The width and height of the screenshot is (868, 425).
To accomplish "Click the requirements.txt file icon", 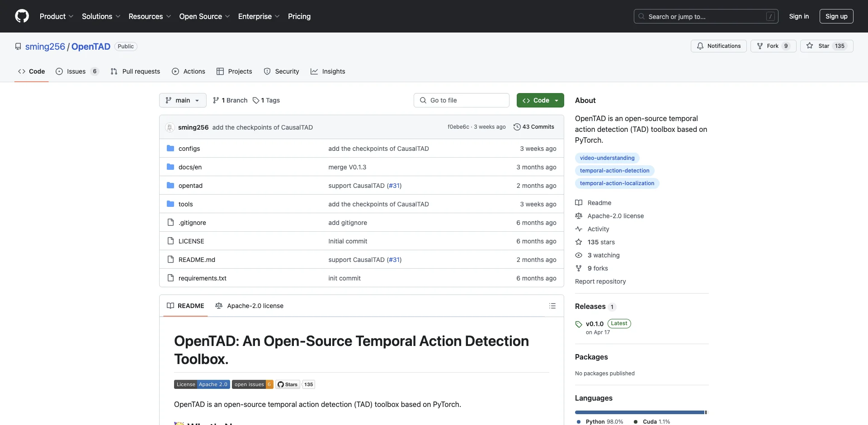I will [170, 278].
